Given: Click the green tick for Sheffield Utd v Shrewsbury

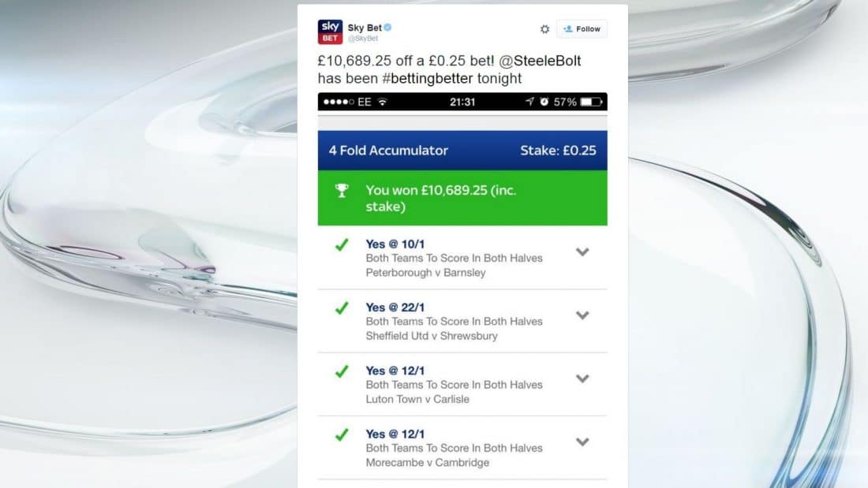Looking at the screenshot, I should (342, 308).
